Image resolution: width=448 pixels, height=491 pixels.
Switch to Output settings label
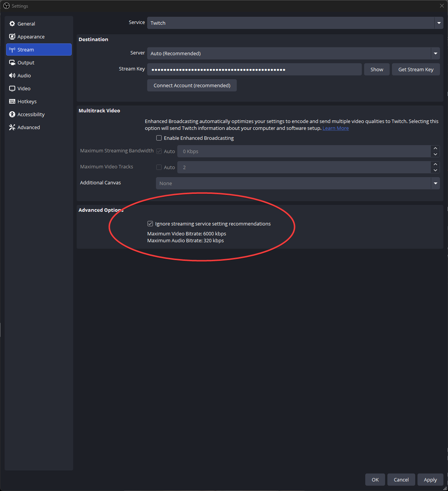coord(26,63)
